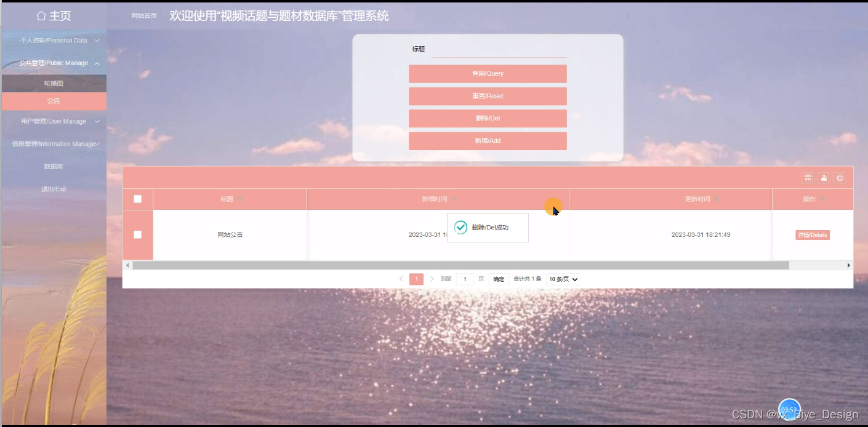Click right arrow of horizontal scrollbar
The image size is (868, 427).
[x=849, y=265]
